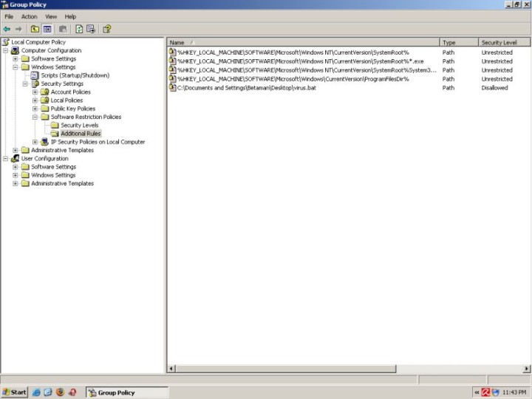The width and height of the screenshot is (532, 399).
Task: Click the Forward arrow in the toolbar
Action: 18,29
